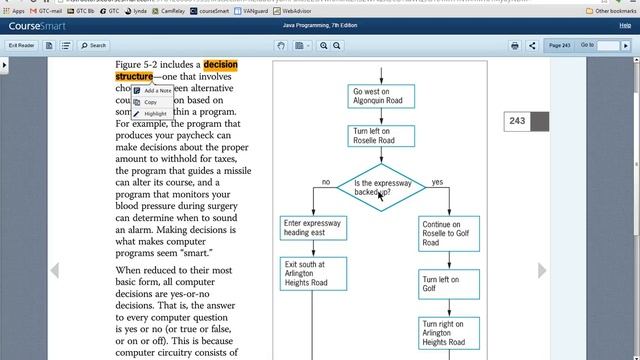Expand the left side panel arrow
This screenshot has width=640, height=360.
[4, 65]
